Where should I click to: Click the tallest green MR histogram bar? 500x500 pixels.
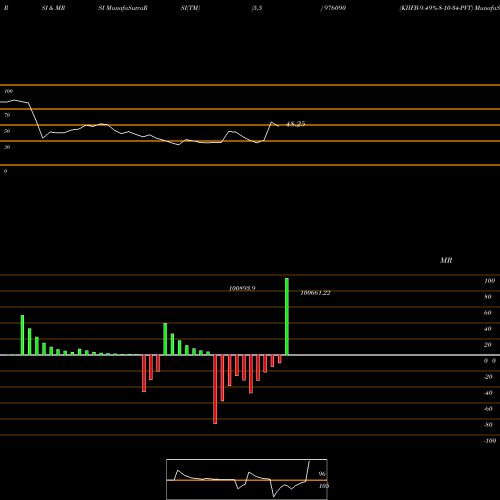[x=287, y=316]
